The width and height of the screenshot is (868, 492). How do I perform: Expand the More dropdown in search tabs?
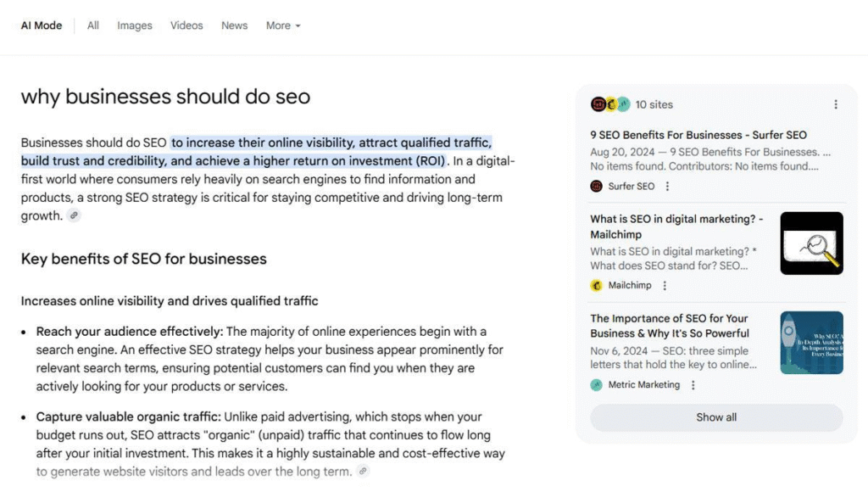pos(283,25)
